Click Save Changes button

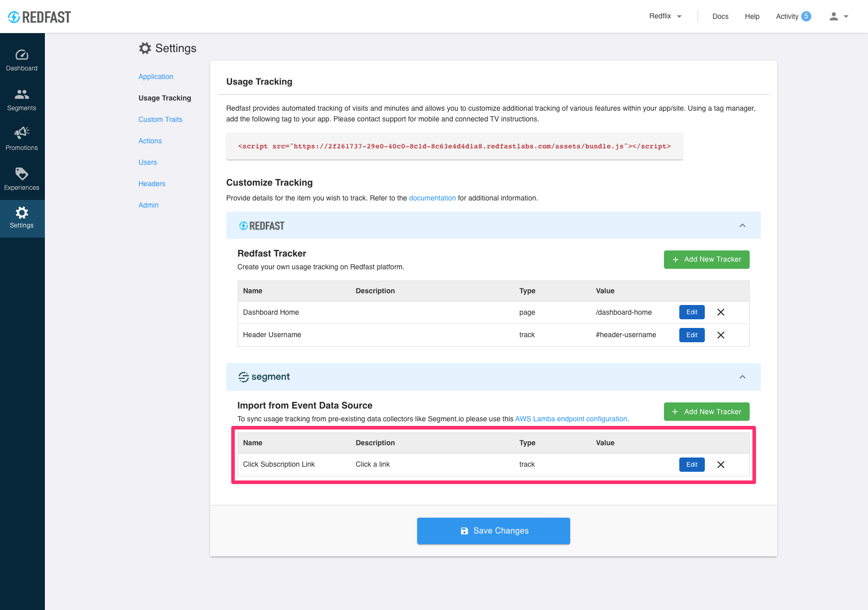tap(493, 531)
